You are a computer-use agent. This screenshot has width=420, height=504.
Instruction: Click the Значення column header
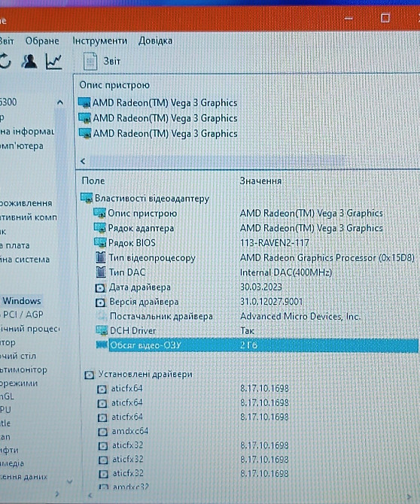click(x=260, y=181)
